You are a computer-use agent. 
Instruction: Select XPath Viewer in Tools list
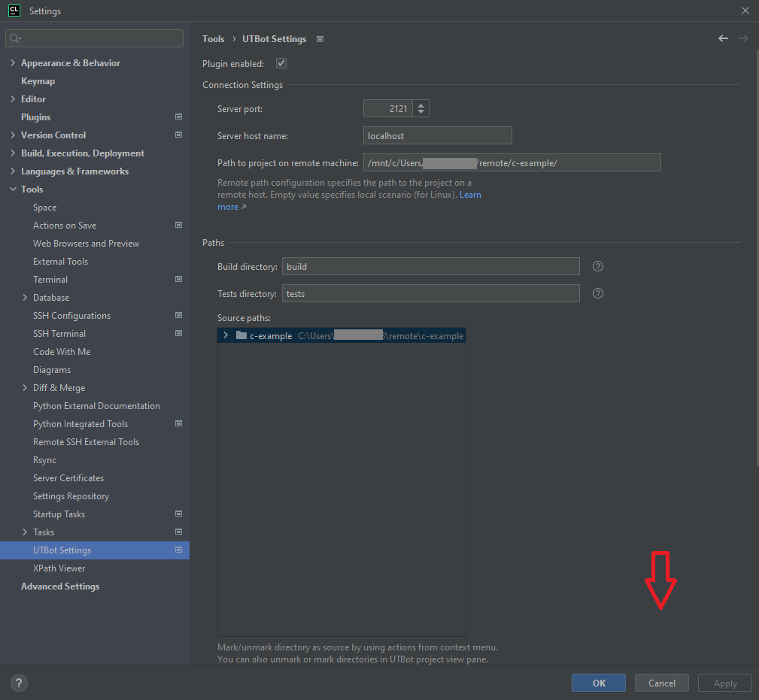(x=59, y=568)
